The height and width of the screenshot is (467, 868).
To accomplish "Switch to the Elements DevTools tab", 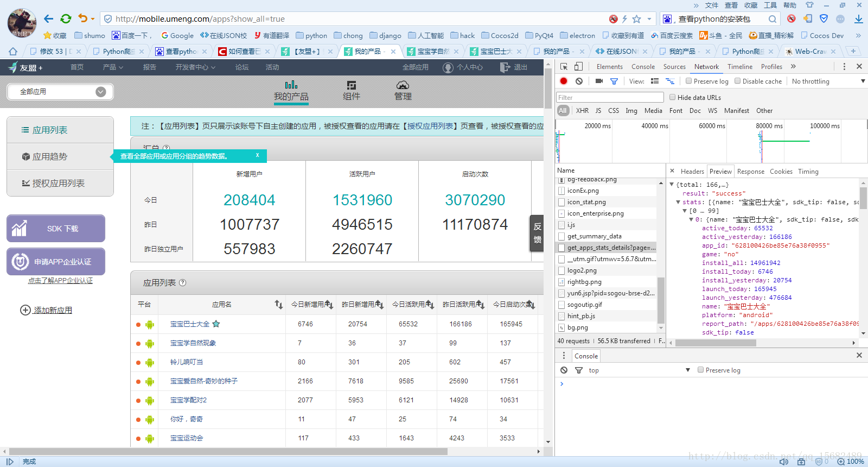I will (610, 66).
